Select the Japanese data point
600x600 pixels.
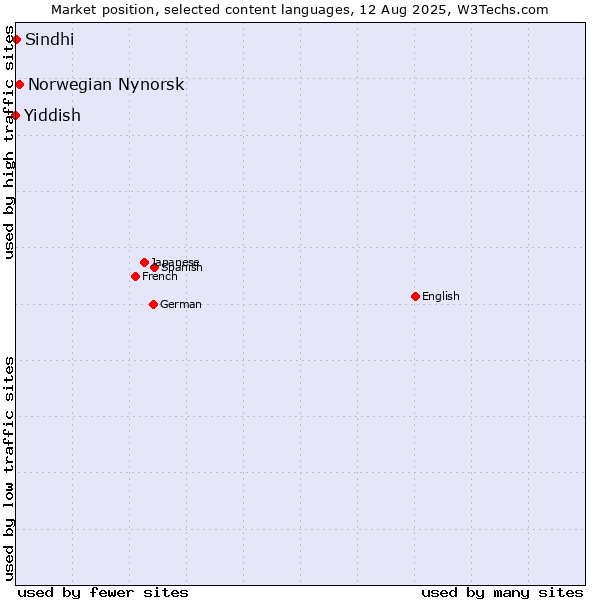[x=144, y=262]
